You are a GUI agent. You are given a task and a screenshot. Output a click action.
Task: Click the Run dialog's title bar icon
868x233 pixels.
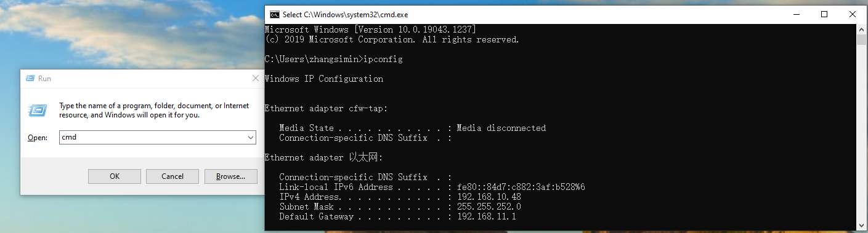[29, 79]
